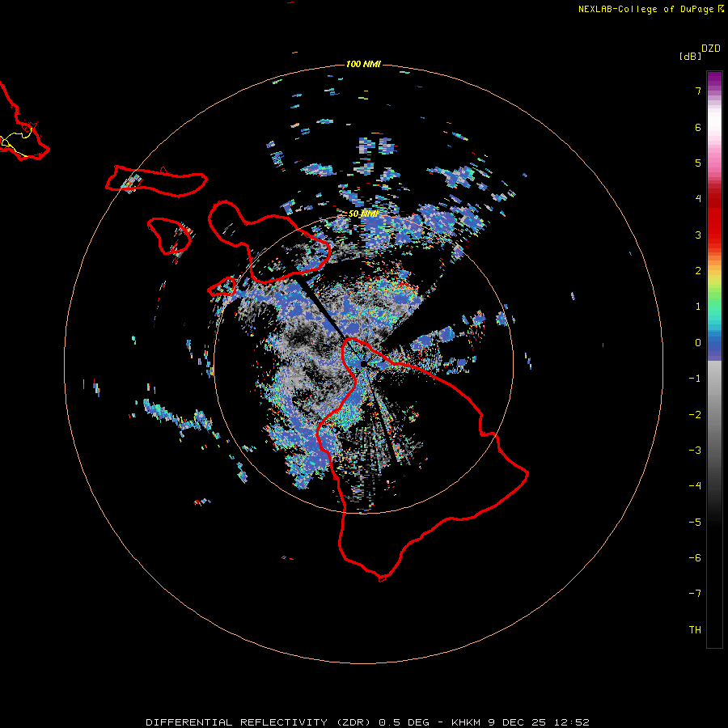Select the -6 value on the dB scale

(695, 558)
